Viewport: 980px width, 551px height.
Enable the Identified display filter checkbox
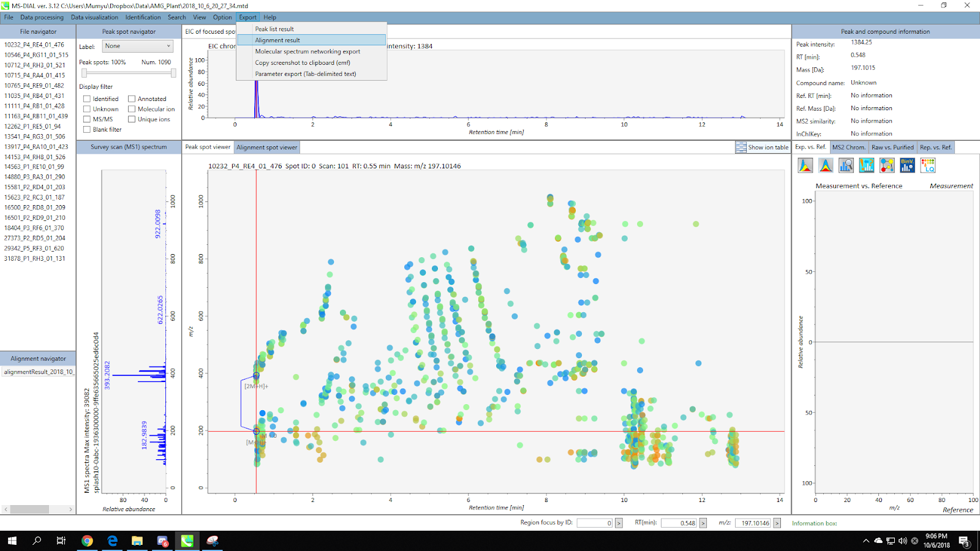[87, 99]
